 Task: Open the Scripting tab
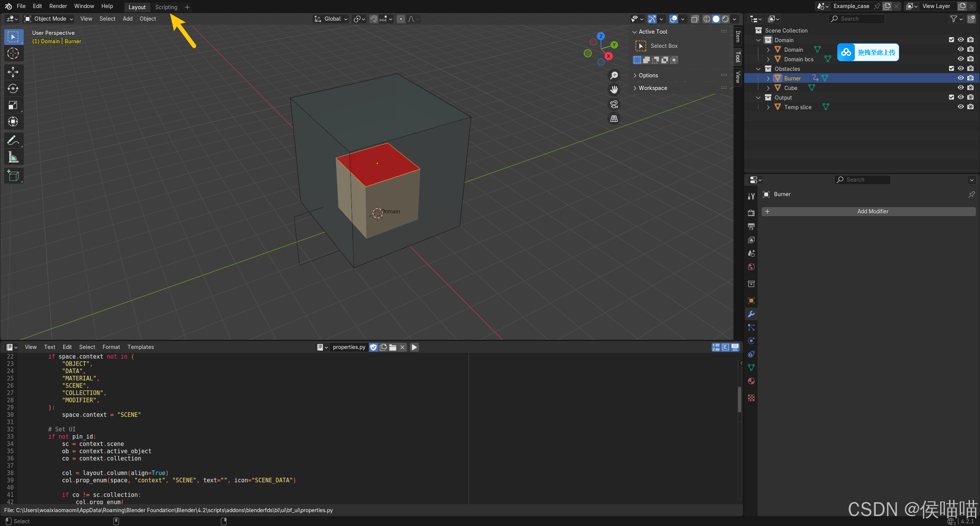point(166,7)
